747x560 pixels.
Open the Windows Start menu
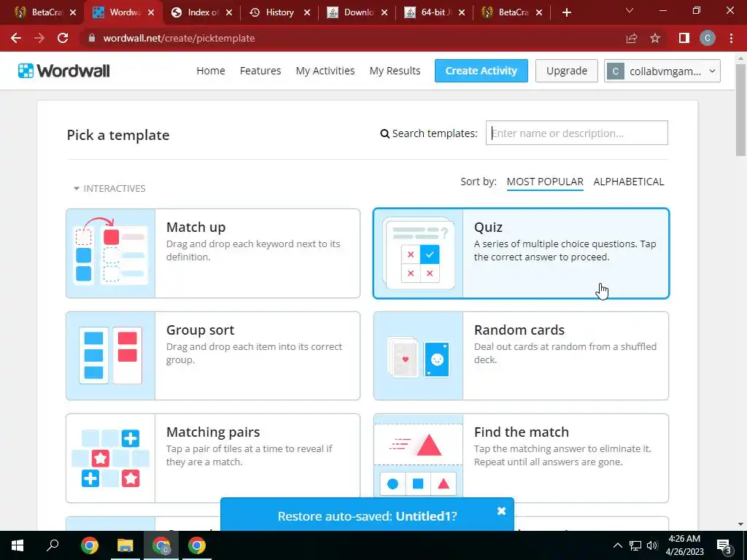point(18,545)
